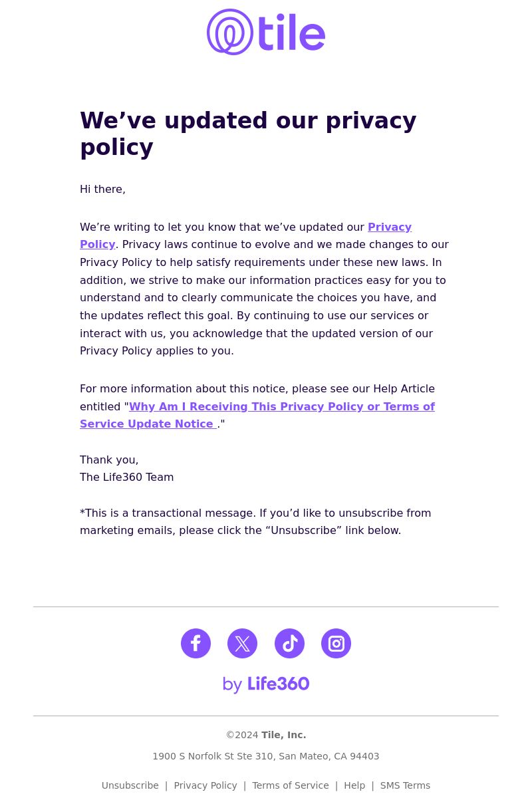Open Terms of Service in the footer

(291, 785)
